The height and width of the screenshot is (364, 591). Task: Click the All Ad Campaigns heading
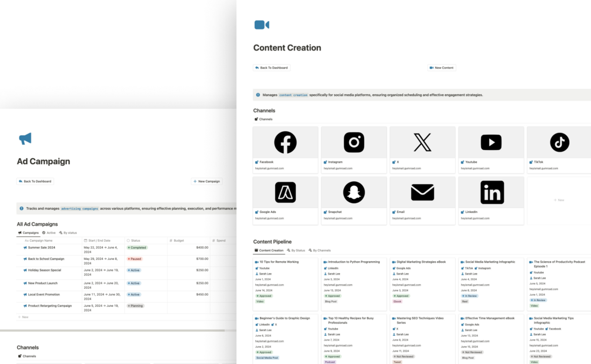click(x=37, y=224)
